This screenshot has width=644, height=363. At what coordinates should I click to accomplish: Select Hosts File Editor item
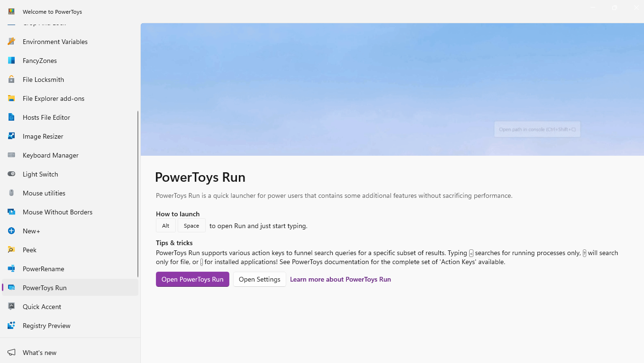point(70,117)
